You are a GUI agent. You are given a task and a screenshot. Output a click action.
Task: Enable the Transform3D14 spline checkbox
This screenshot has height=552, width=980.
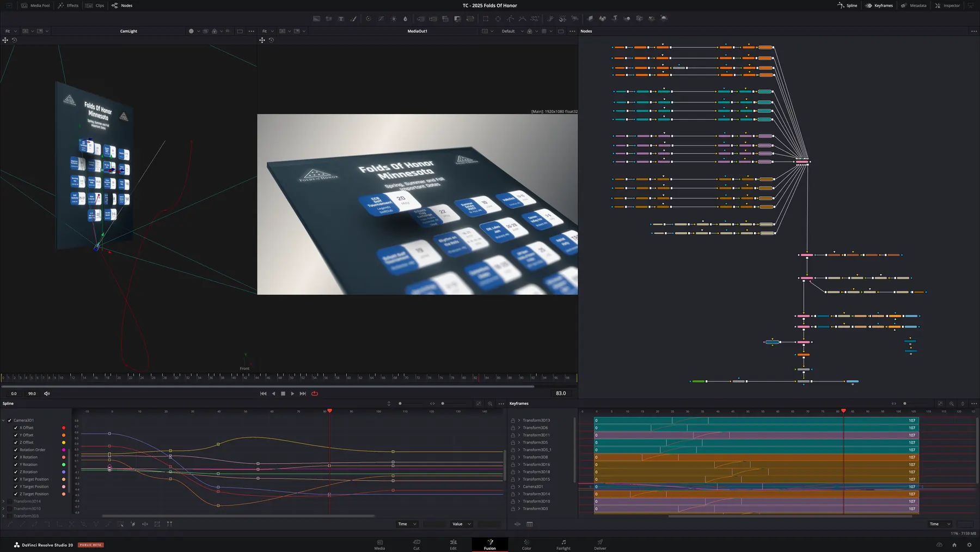(x=9, y=501)
